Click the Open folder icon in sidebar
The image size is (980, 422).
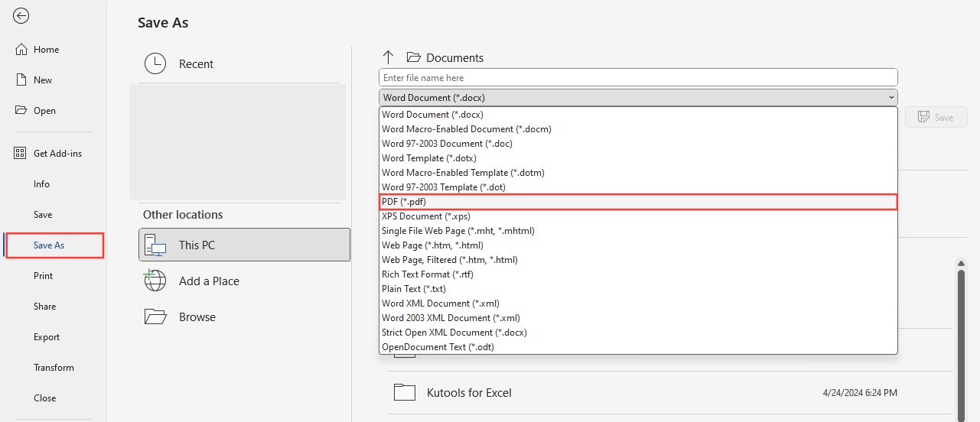tap(21, 110)
